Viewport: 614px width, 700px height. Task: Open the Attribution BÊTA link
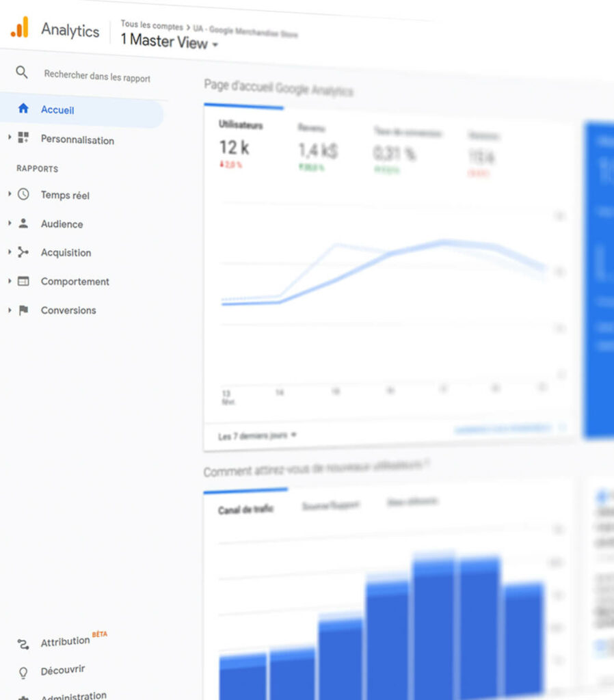click(x=66, y=642)
